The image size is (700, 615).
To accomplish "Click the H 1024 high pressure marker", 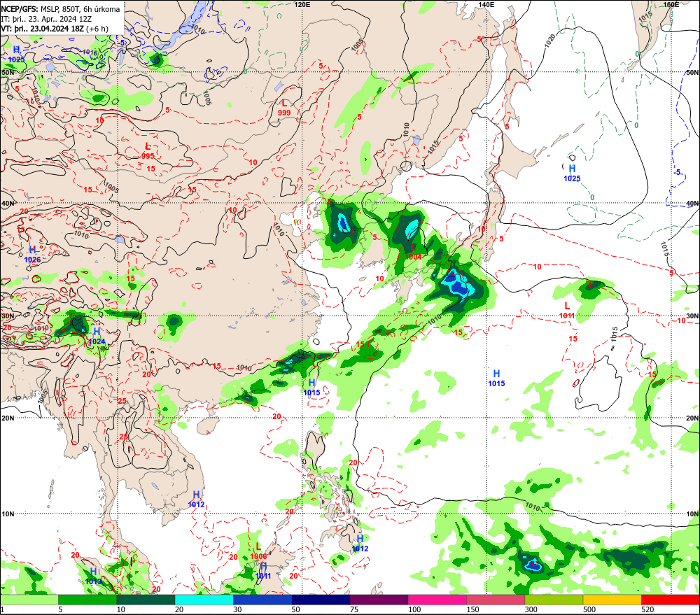I will point(97,336).
